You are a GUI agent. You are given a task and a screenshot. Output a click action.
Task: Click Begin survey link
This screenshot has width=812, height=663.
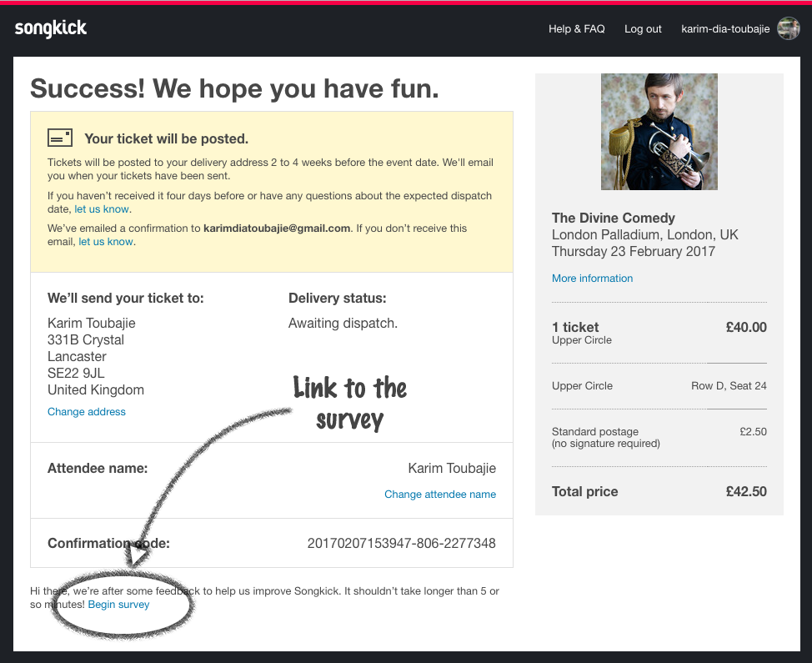pos(118,605)
